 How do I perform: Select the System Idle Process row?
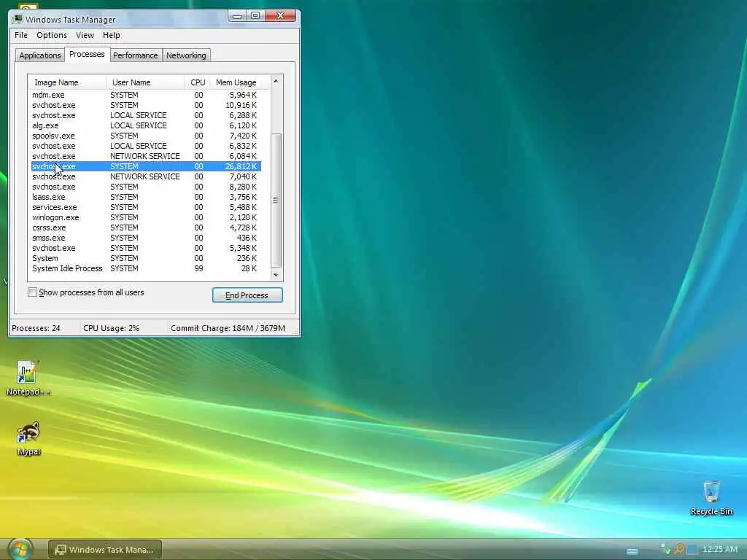pyautogui.click(x=146, y=268)
